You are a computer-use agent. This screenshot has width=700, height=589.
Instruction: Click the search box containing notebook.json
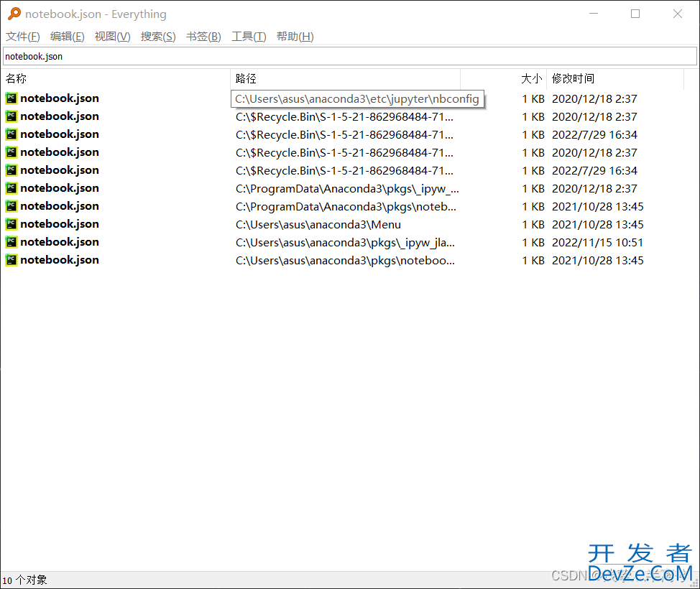point(350,56)
